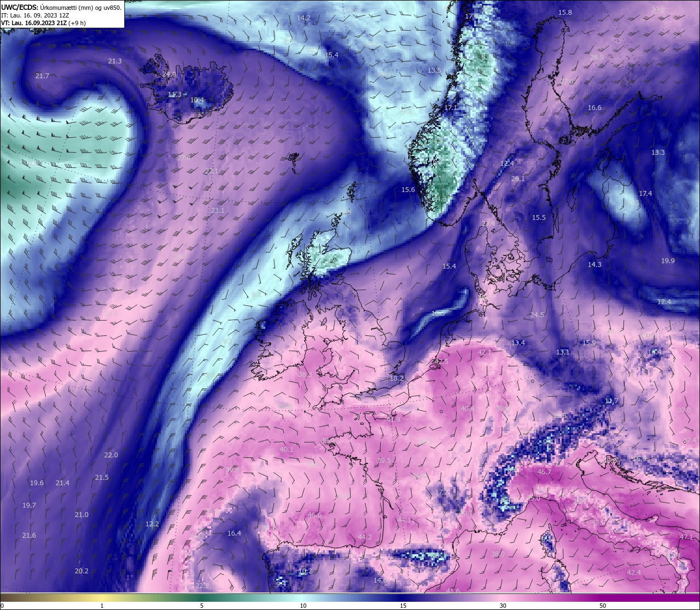Select the 24.5 value on the map
The image size is (700, 610).
(537, 315)
